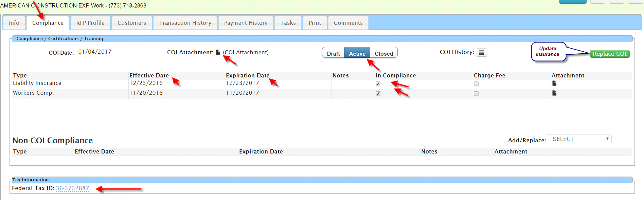The width and height of the screenshot is (644, 200).
Task: Select the Active status button
Action: 357,53
